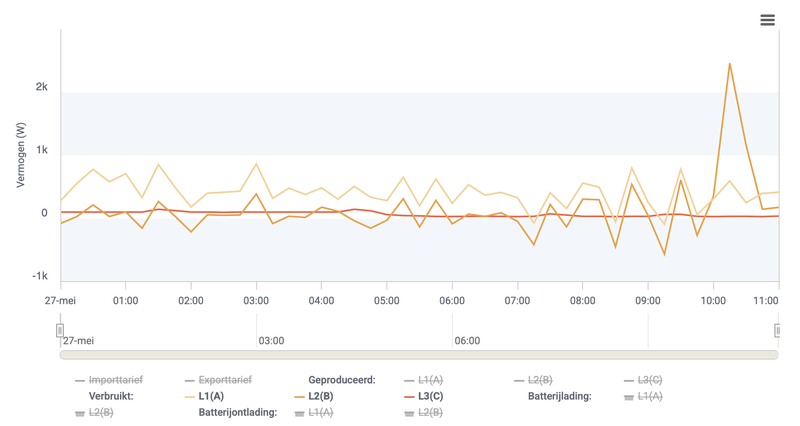Image resolution: width=800 pixels, height=426 pixels.
Task: Click the 27-mei x-axis label
Action: 60,301
